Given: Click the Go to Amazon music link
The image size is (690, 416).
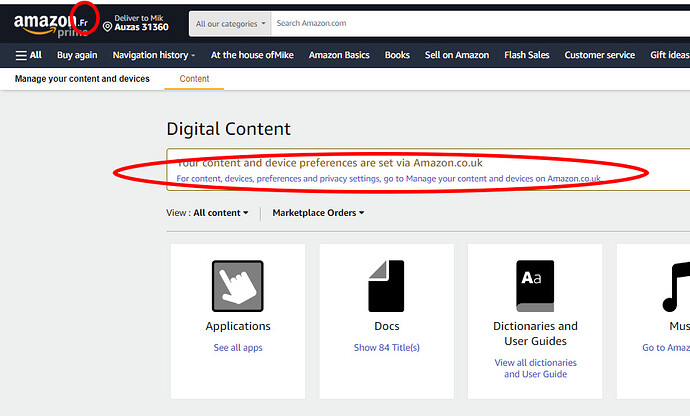Looking at the screenshot, I should coord(666,348).
